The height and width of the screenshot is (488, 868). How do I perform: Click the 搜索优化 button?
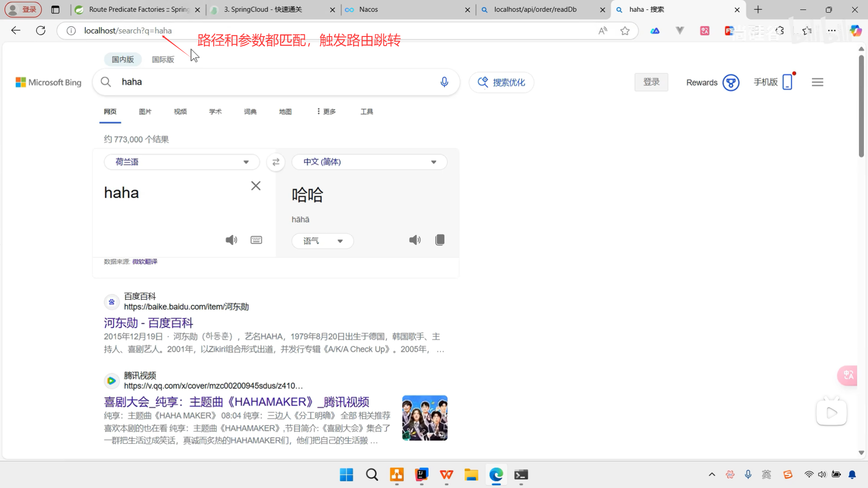501,83
